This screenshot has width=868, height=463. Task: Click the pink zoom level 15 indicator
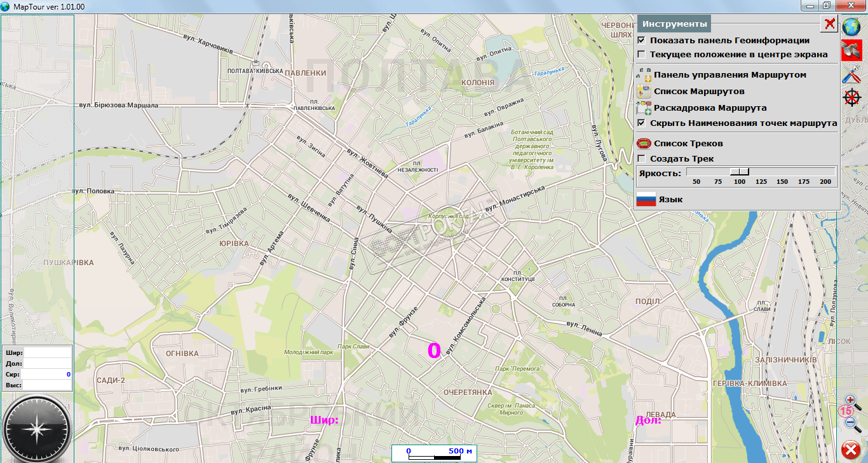[x=847, y=411]
